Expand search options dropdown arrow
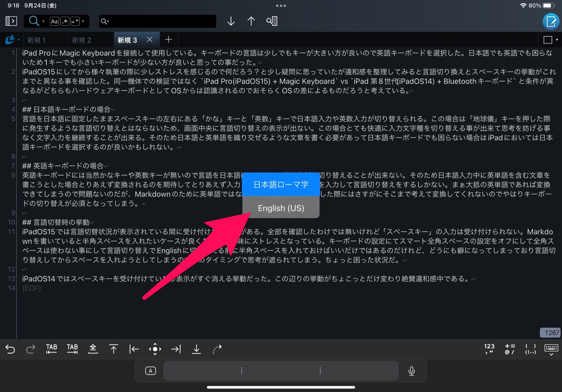The image size is (562, 392). (83, 21)
